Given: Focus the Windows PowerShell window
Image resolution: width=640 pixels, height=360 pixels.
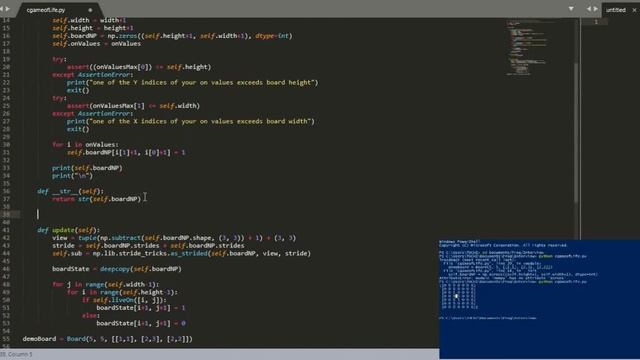Looking at the screenshot, I should coord(540,299).
